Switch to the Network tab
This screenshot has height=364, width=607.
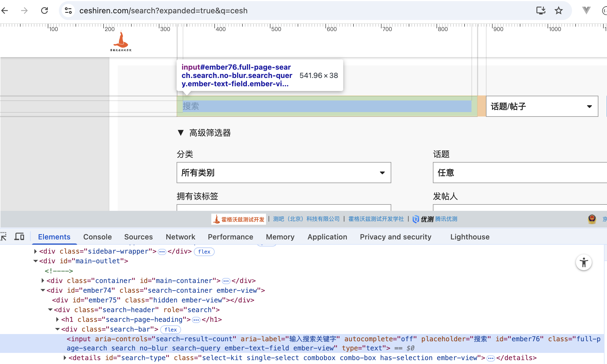(x=180, y=237)
